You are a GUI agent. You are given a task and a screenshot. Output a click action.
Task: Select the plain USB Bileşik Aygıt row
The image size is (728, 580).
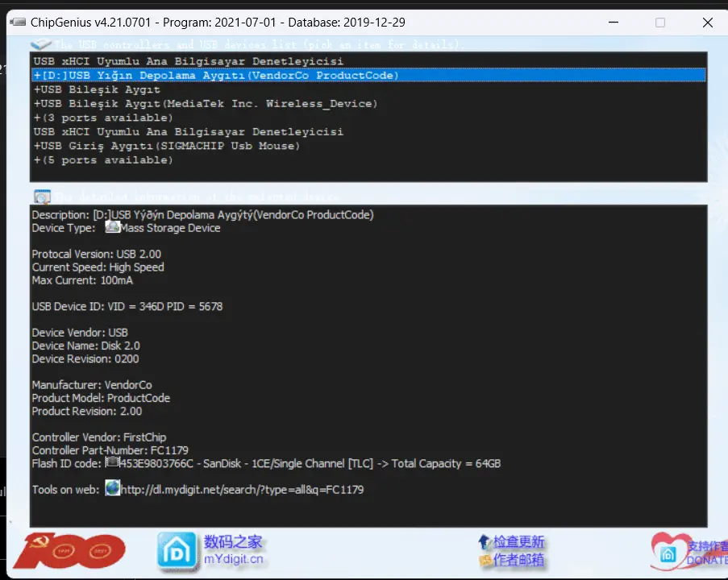[x=368, y=89]
